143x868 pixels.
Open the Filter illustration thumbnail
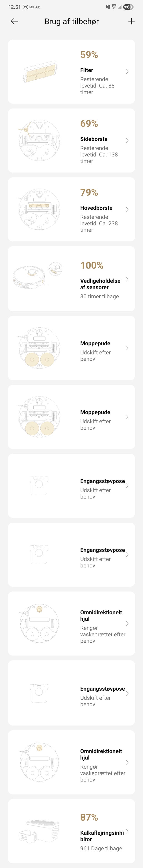click(39, 72)
